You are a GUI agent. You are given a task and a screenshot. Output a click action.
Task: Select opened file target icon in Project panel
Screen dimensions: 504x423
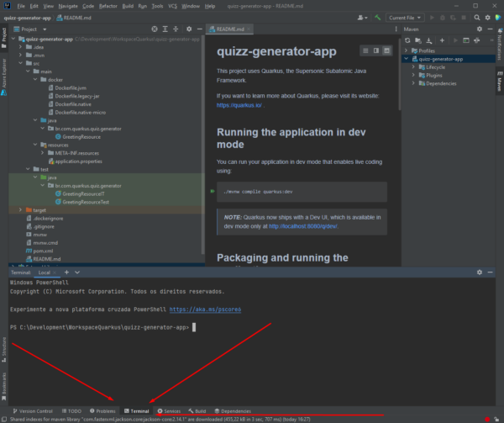click(x=155, y=29)
